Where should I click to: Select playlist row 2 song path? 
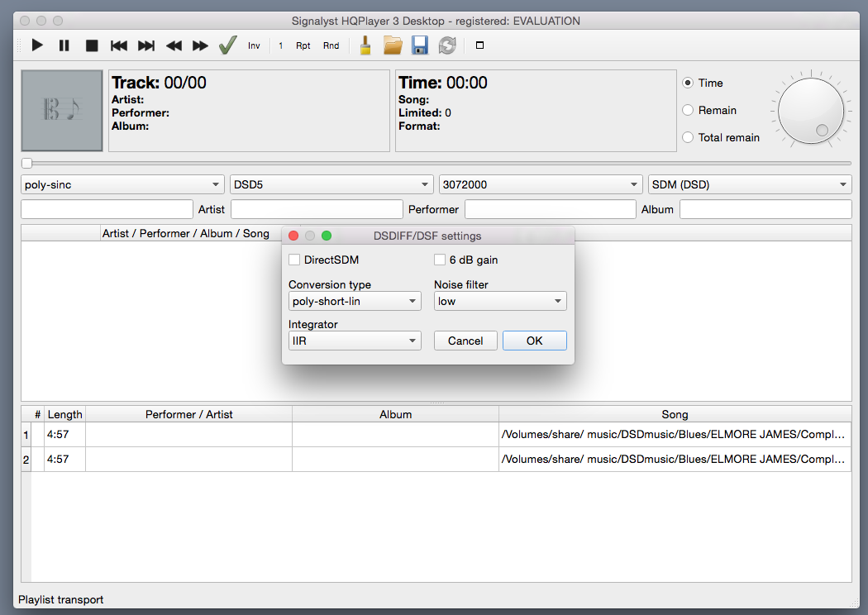(x=675, y=460)
